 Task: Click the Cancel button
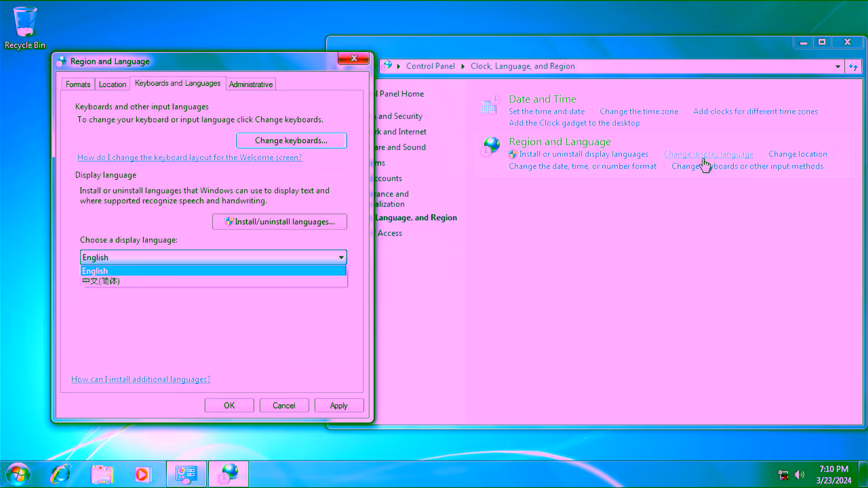[x=284, y=406]
